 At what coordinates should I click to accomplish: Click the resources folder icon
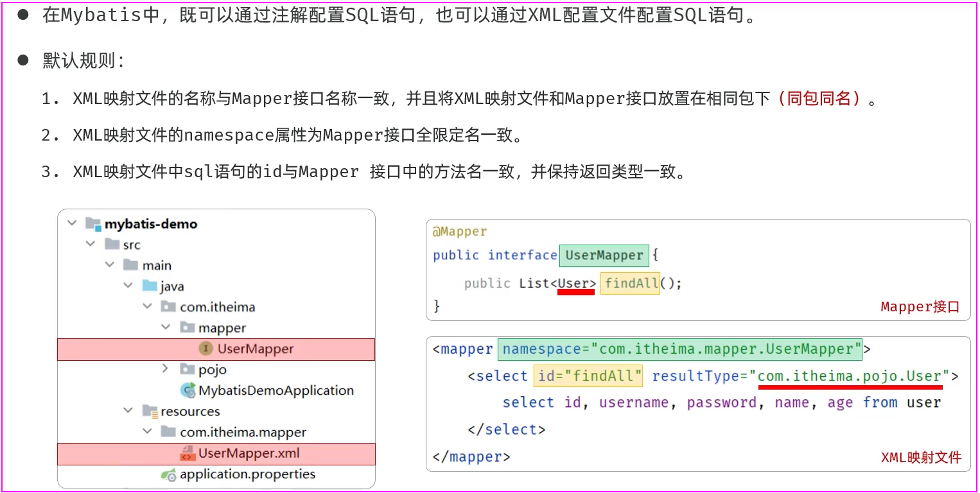(x=150, y=411)
